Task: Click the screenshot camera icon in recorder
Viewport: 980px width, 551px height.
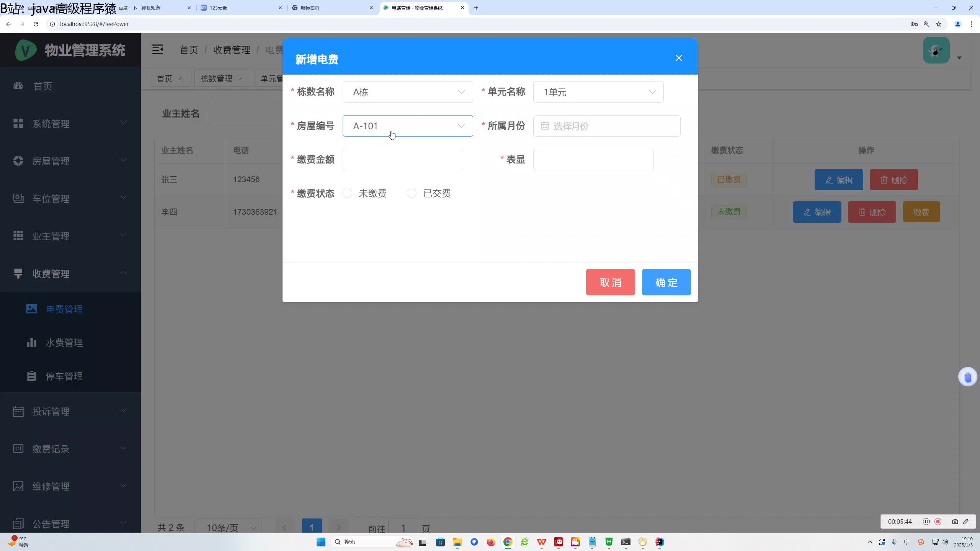Action: pos(955,522)
